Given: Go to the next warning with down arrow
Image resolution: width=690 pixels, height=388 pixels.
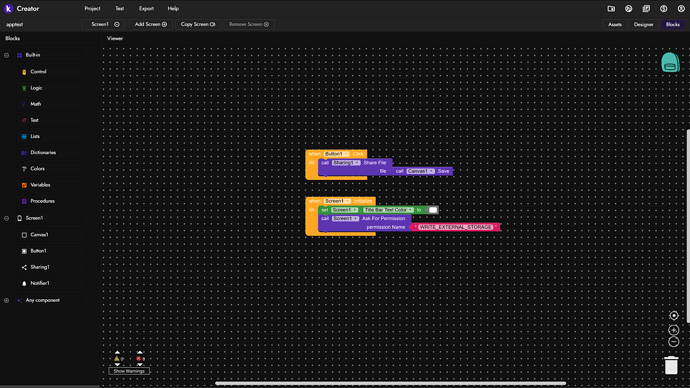Looking at the screenshot, I should click(117, 364).
